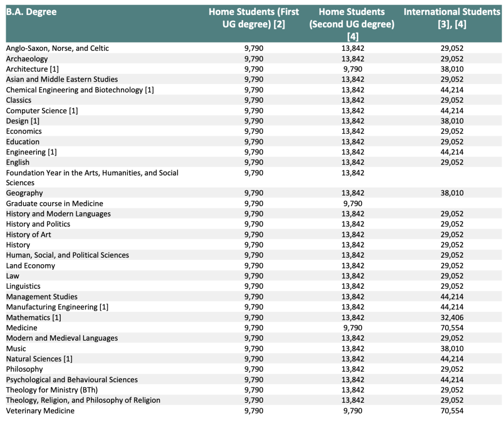Viewport: 504px width, 421px height.
Task: Click the Graduate course in Medicine label
Action: [x=54, y=203]
